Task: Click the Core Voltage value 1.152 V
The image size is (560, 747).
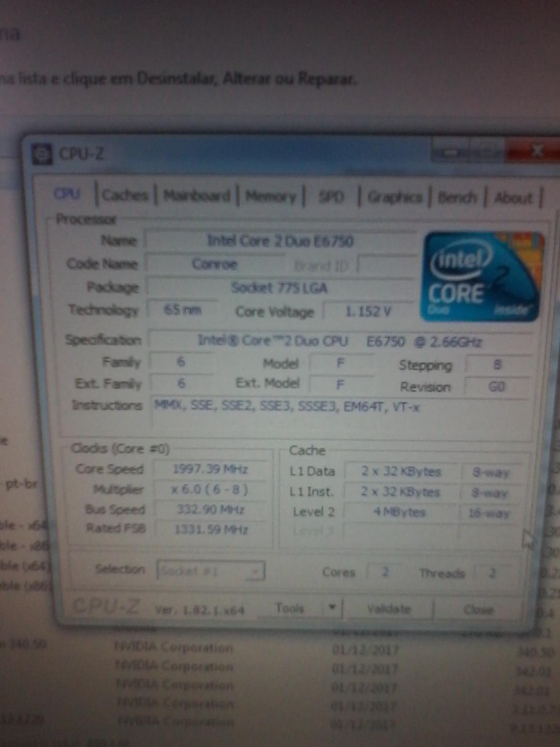Action: [368, 311]
